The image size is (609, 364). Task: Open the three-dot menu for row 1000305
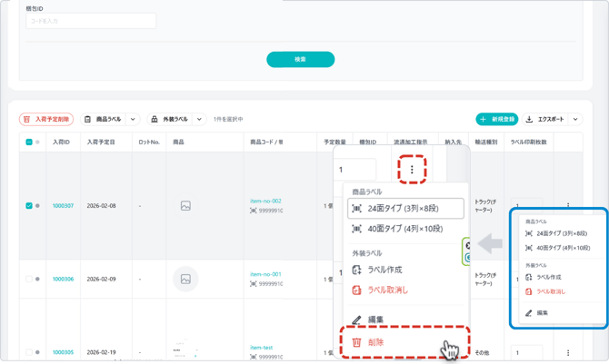point(568,352)
